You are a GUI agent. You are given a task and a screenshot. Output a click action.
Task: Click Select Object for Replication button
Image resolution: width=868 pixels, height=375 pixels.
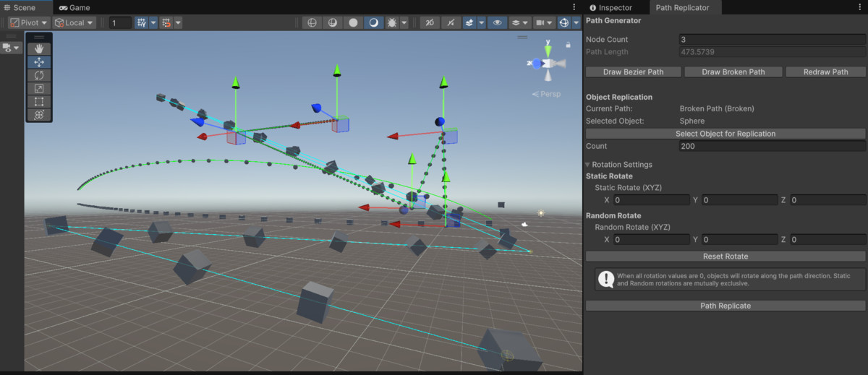pos(726,134)
